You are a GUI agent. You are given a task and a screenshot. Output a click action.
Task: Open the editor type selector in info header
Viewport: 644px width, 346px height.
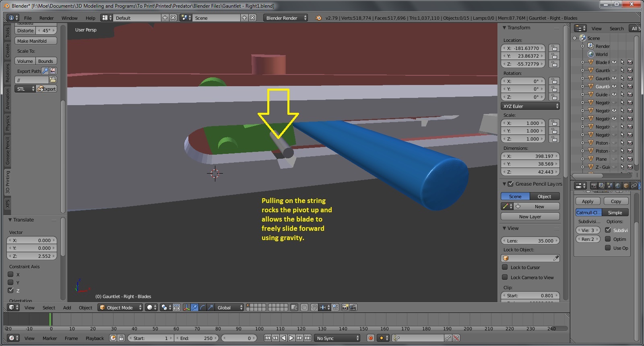tap(13, 18)
